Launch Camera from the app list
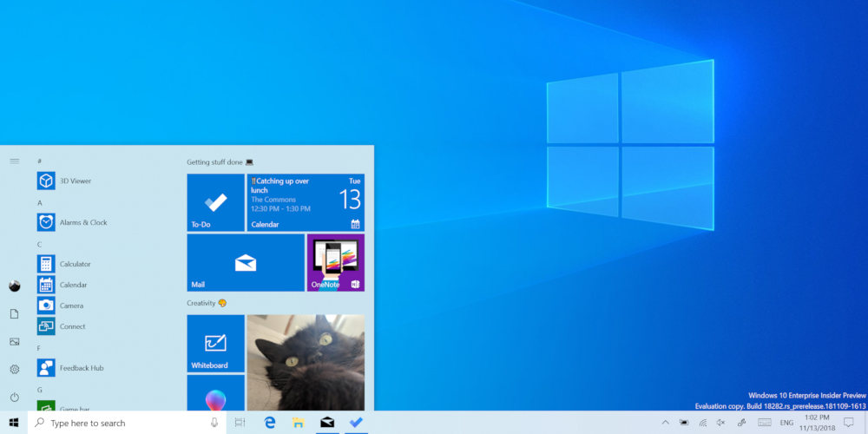Viewport: 868px width, 434px height. 61,306
